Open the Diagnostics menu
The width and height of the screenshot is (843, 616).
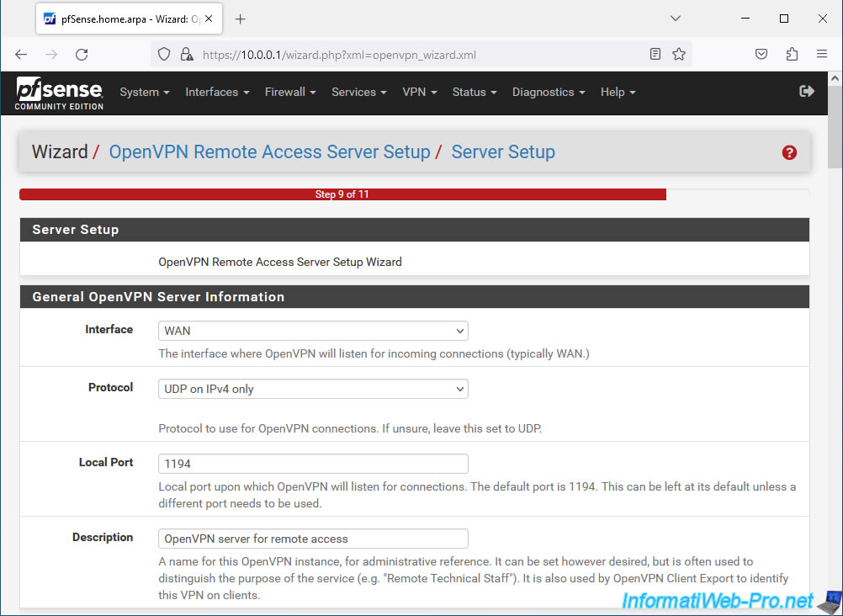tap(549, 92)
